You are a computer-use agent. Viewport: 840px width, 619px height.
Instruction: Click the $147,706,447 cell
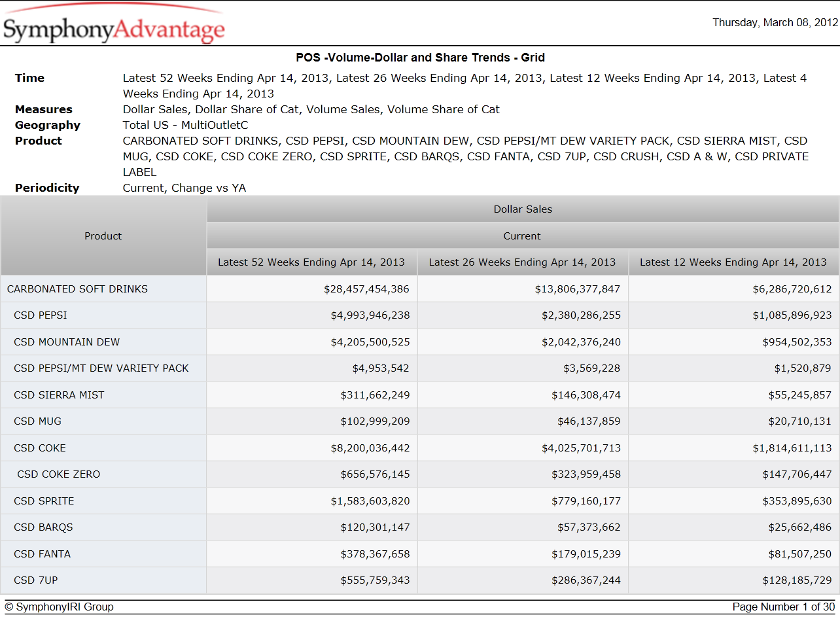pyautogui.click(x=734, y=474)
